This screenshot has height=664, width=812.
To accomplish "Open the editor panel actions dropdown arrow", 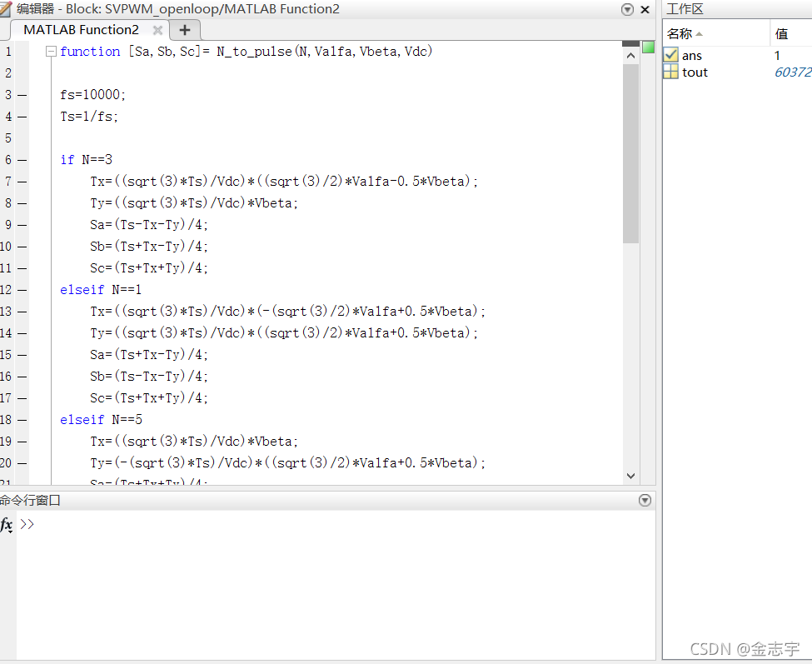I will pos(627,9).
